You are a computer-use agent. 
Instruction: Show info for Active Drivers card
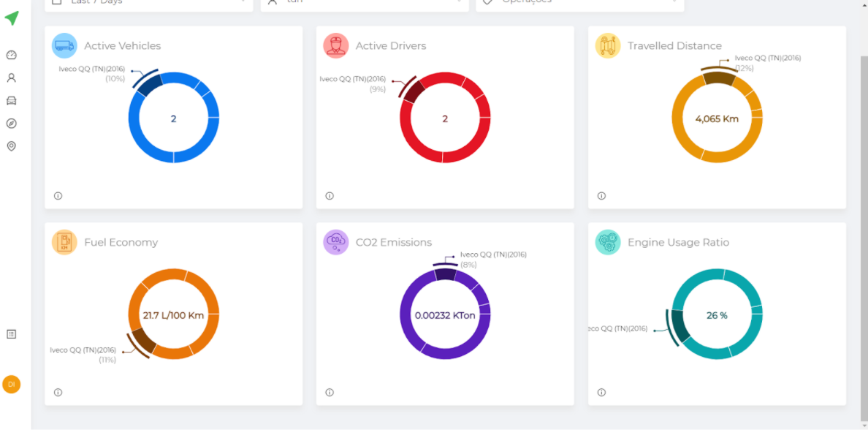coord(330,196)
